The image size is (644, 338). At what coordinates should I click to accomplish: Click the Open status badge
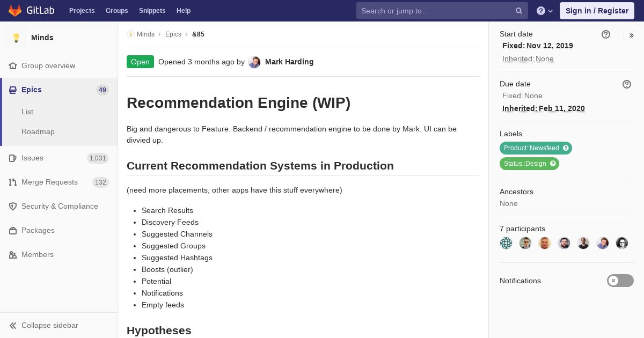(x=140, y=62)
